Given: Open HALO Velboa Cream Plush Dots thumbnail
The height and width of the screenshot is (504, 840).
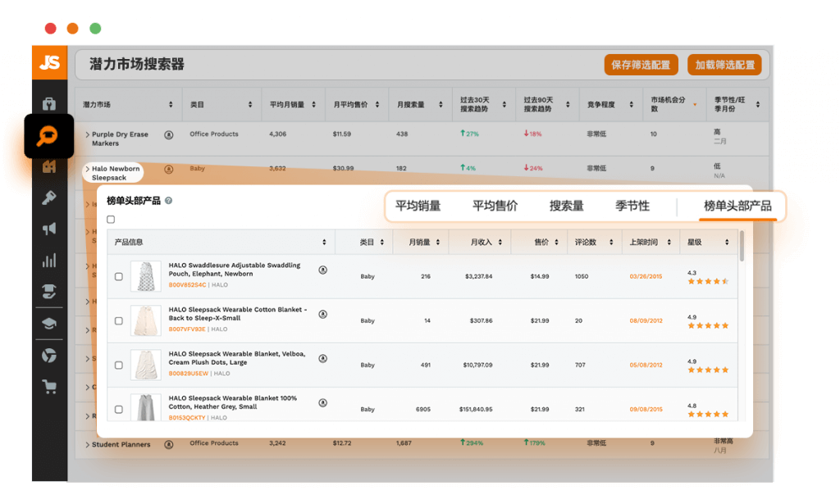Looking at the screenshot, I should [146, 365].
